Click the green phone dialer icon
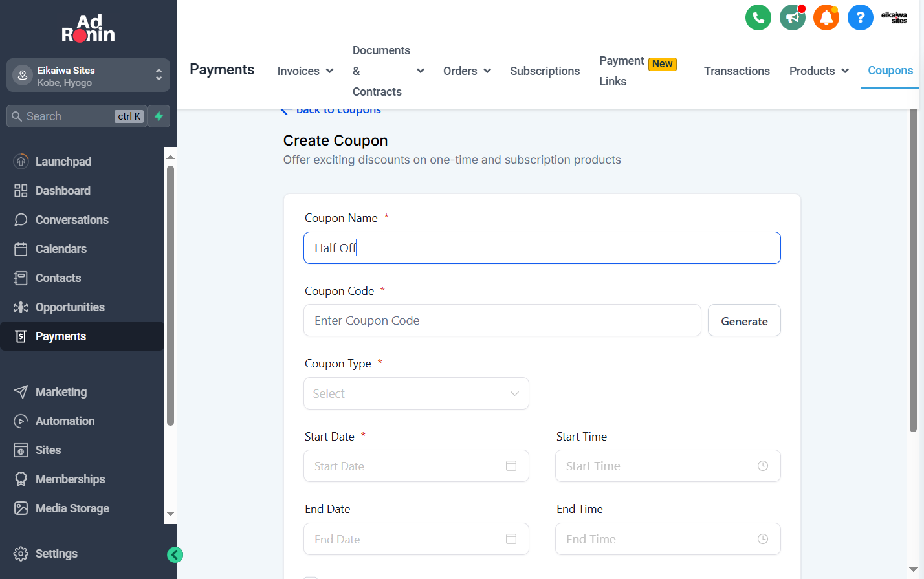 758,17
